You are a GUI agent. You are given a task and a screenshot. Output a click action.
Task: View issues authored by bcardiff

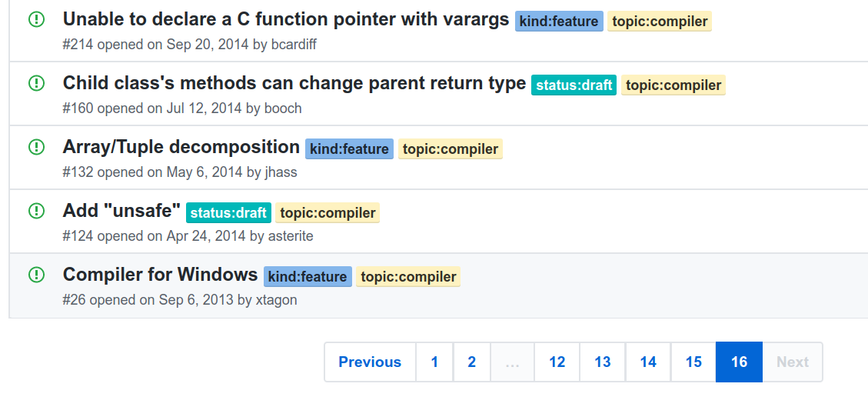click(294, 45)
